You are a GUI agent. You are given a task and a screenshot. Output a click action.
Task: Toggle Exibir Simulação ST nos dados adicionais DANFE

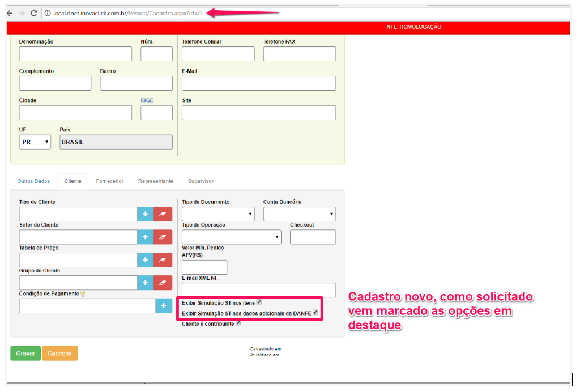(x=315, y=313)
